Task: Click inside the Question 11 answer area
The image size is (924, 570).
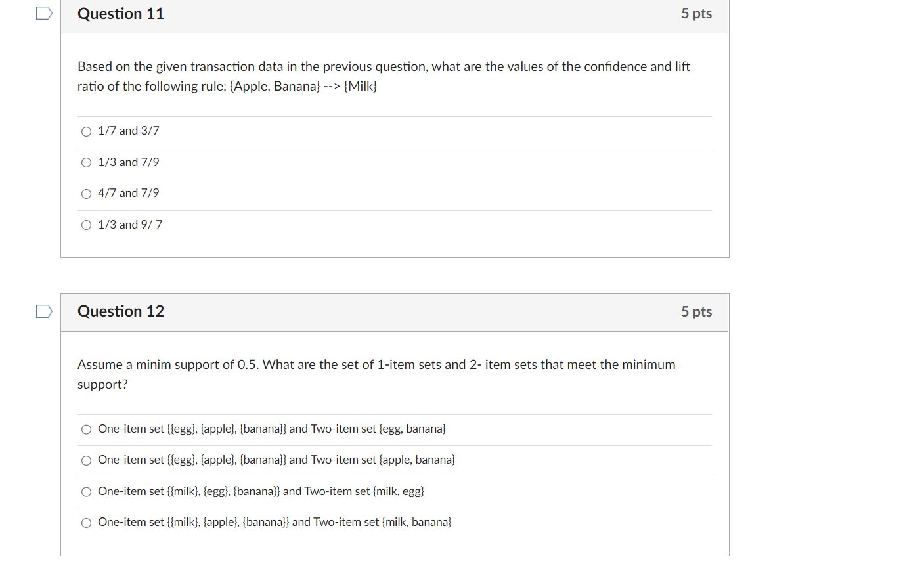Action: point(394,177)
